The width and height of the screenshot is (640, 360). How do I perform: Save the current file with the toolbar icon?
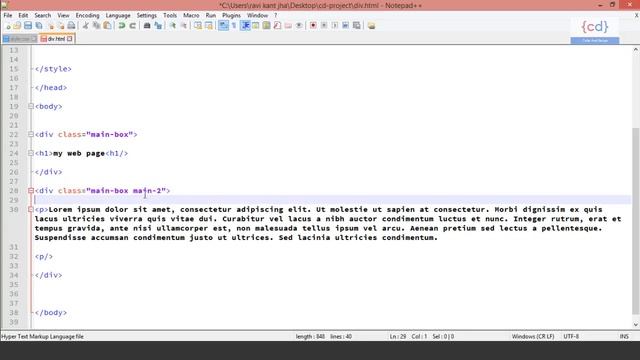pyautogui.click(x=28, y=26)
